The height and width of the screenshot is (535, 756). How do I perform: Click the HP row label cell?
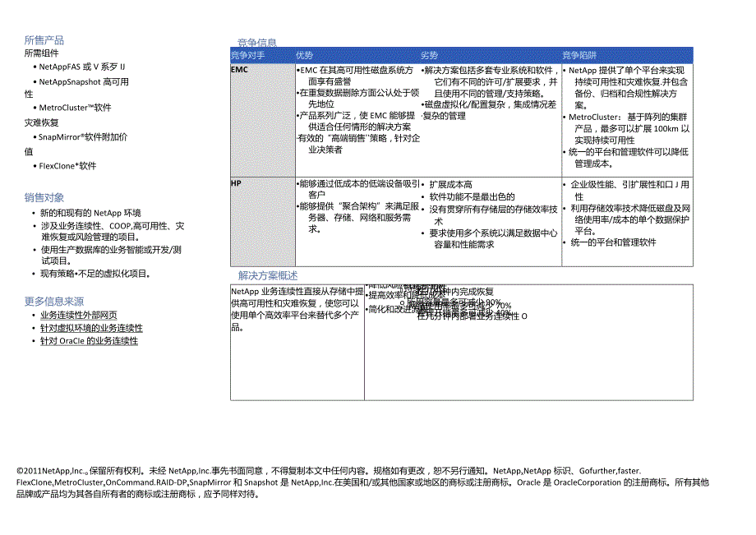click(263, 222)
